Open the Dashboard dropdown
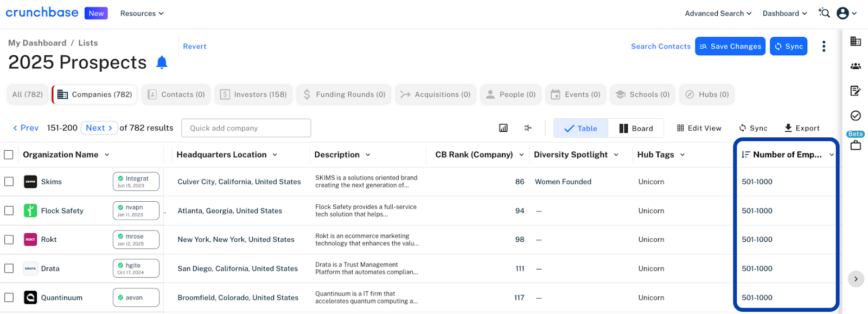 coord(785,14)
